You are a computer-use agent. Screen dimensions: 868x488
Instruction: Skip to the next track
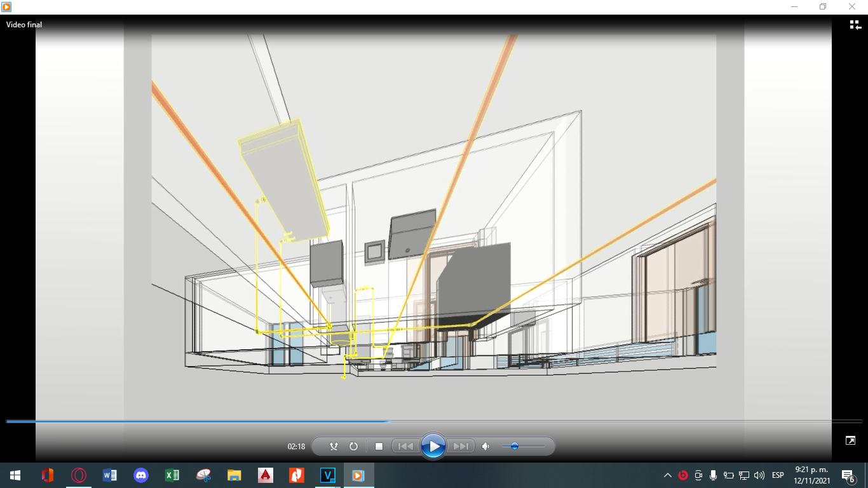coord(461,446)
